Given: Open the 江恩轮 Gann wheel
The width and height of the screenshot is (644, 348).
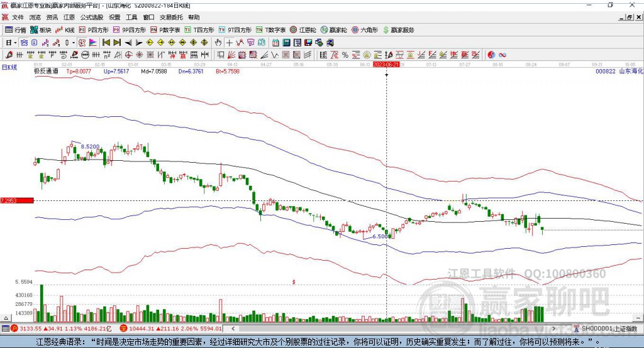Looking at the screenshot, I should 303,30.
